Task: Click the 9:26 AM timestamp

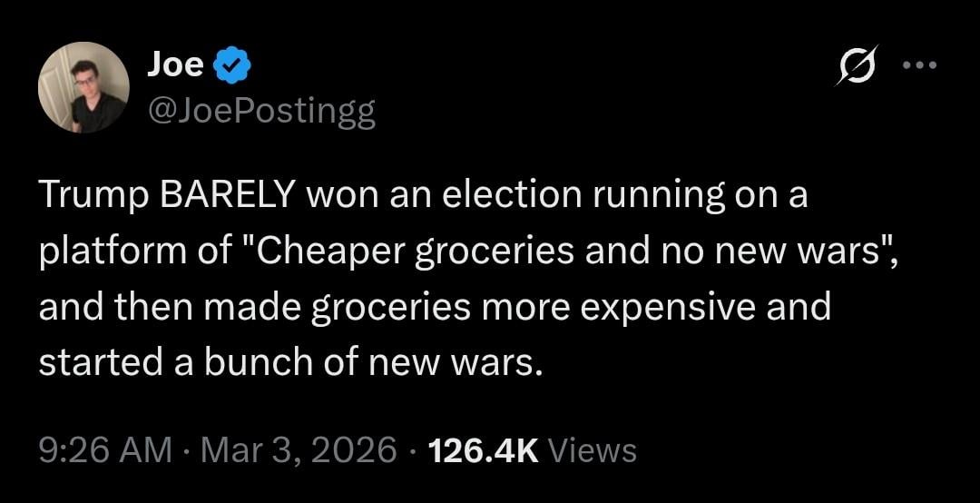Action: click(104, 449)
